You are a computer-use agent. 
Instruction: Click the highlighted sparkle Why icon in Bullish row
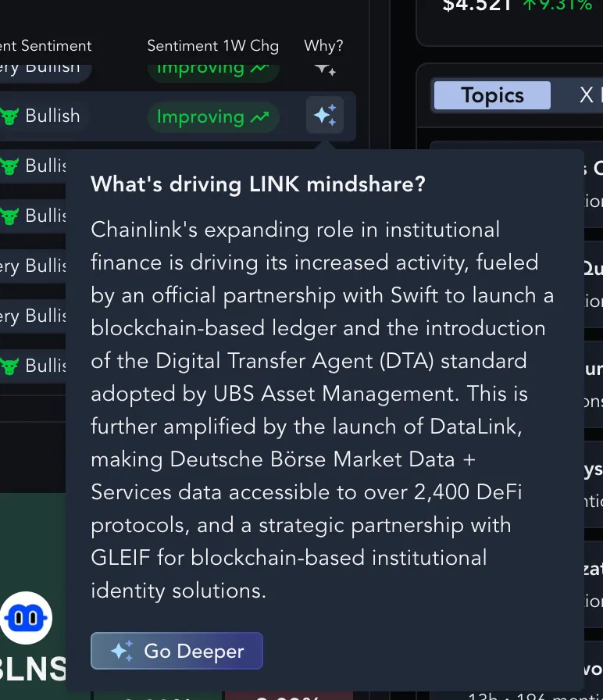coord(325,116)
